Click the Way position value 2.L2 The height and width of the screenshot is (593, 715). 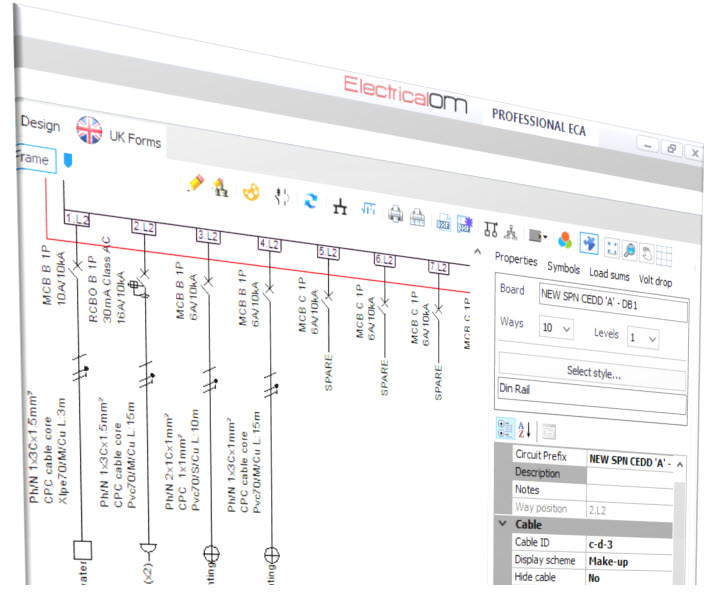click(630, 510)
